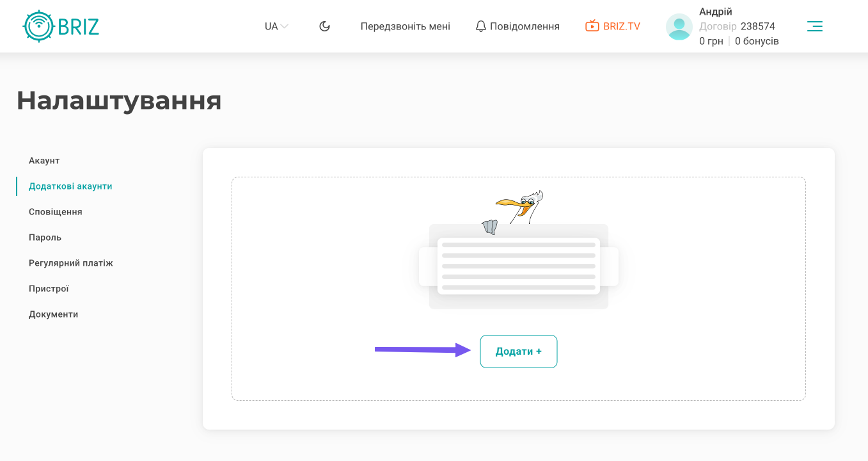Click the contract number 238574
Screen dimensions: 868x461
[x=757, y=26]
